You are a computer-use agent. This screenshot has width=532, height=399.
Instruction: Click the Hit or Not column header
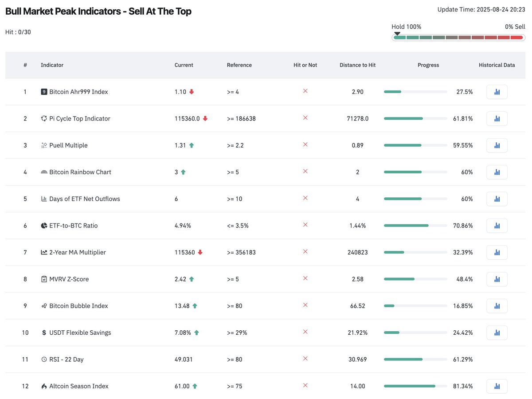click(x=305, y=65)
